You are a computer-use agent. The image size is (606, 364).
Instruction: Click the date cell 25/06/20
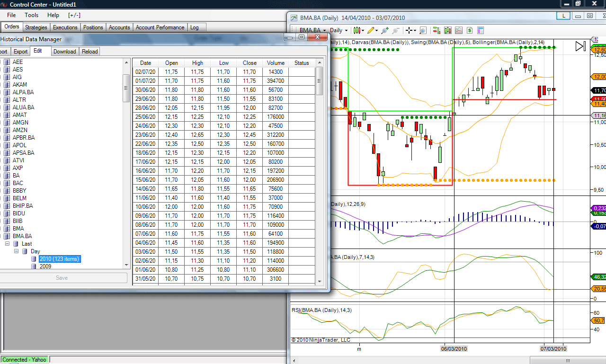(x=145, y=117)
